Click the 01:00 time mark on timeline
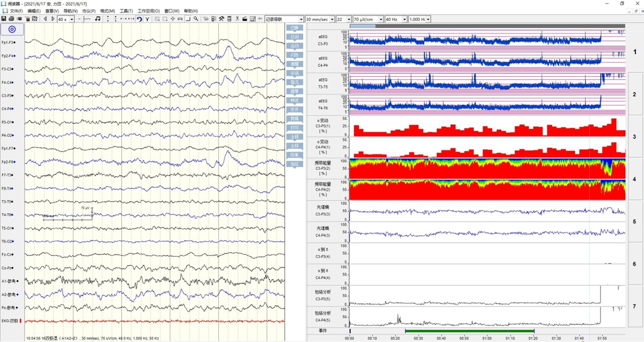The width and height of the screenshot is (644, 342). (487, 338)
